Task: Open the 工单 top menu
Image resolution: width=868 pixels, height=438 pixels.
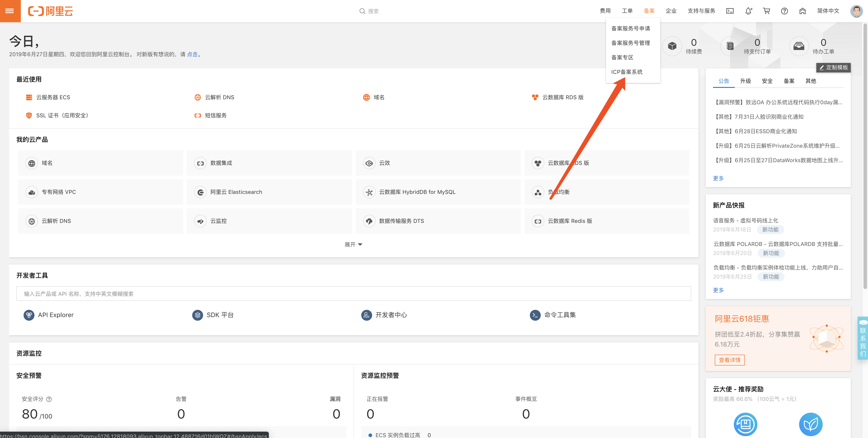Action: (627, 11)
